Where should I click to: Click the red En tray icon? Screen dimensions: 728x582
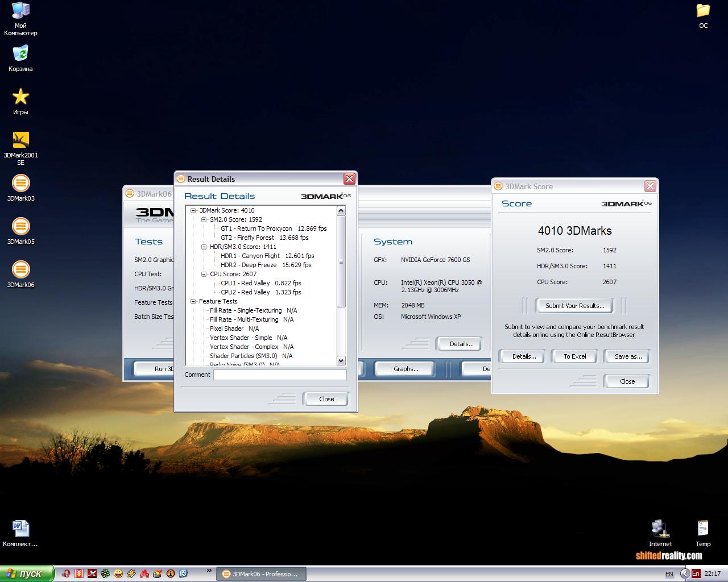coord(696,573)
